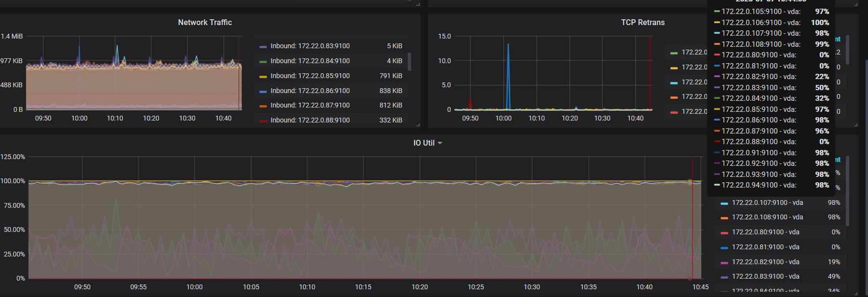Toggle 172.22.0.81:9100 - vda in IO Util legend
The height and width of the screenshot is (297, 868).
click(765, 247)
